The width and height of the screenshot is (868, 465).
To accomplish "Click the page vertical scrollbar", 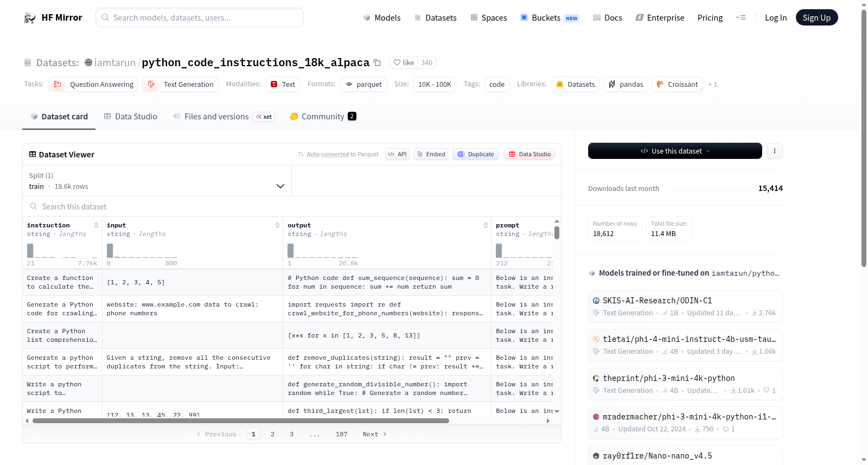I will tap(864, 138).
